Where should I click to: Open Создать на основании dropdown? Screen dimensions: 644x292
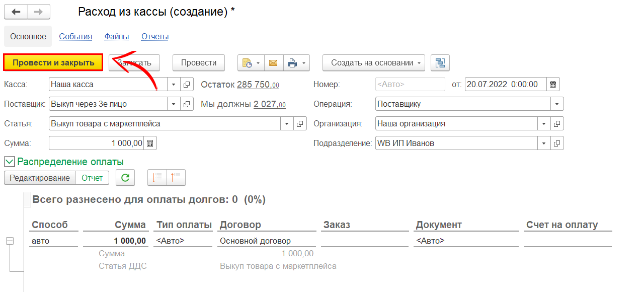click(x=374, y=63)
